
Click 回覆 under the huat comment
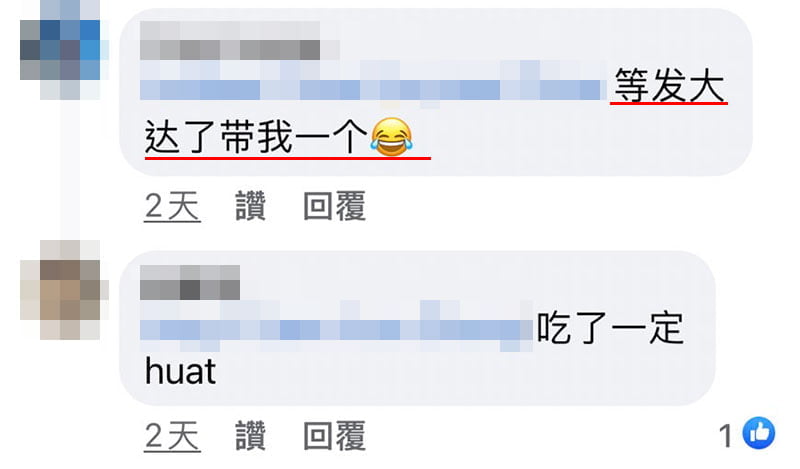335,436
